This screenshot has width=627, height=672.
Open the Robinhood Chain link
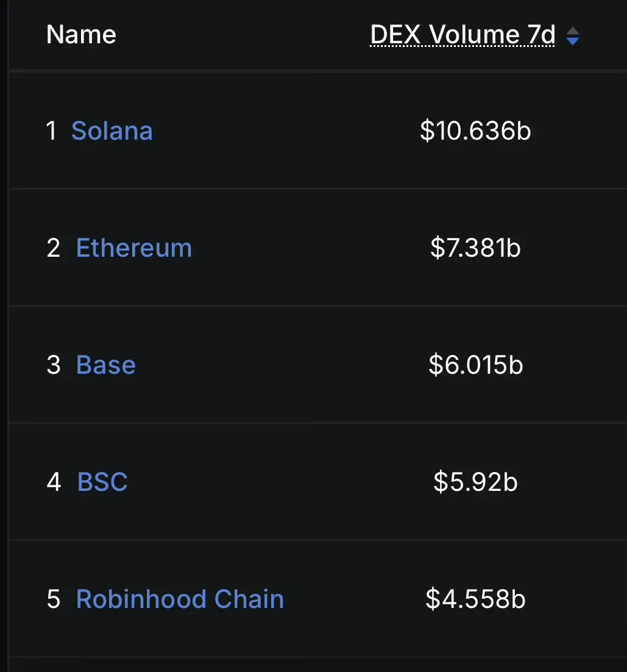(x=180, y=599)
